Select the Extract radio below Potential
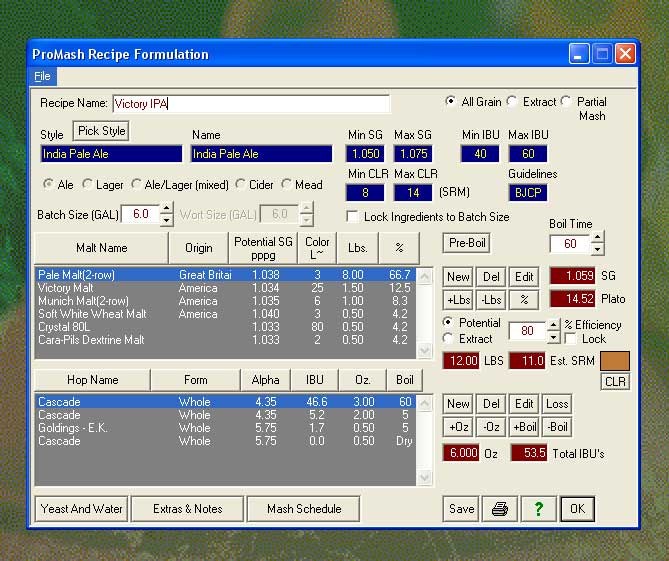Image resolution: width=669 pixels, height=561 pixels. tap(448, 338)
